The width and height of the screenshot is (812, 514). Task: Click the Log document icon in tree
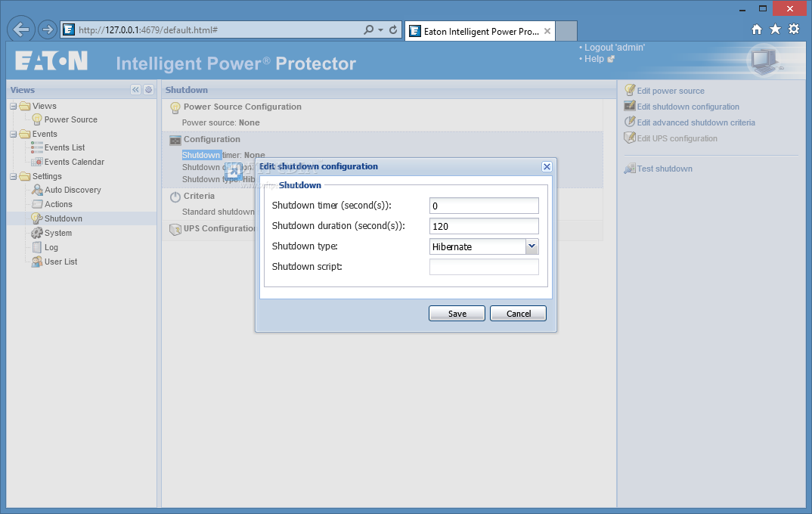coord(37,247)
